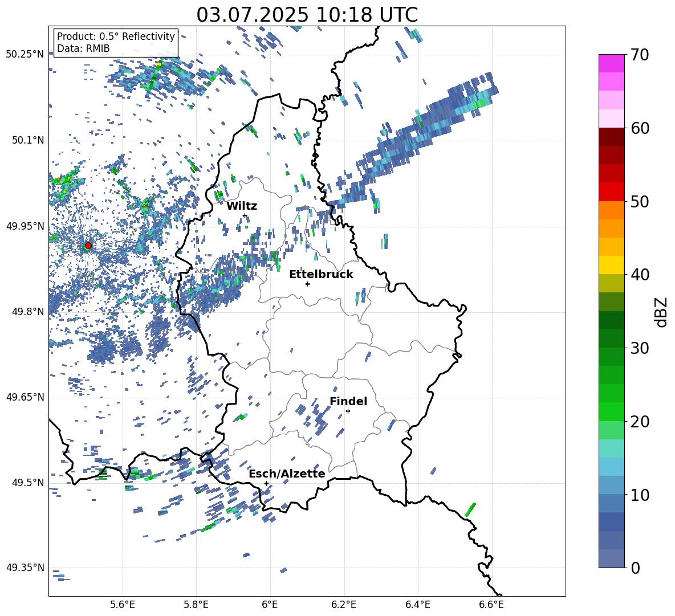Click the bright red colorbar segment above 50
The width and height of the screenshot is (675, 616).
611,192
